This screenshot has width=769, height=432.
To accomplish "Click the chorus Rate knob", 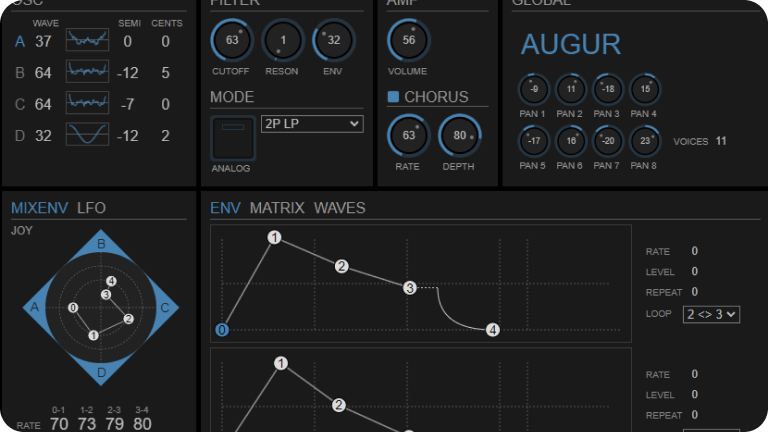I will 408,135.
